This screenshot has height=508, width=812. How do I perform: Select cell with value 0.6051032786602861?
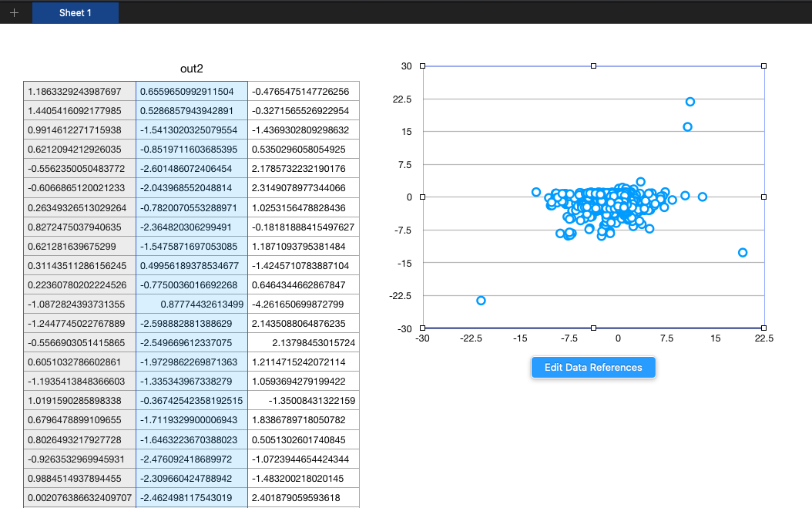click(x=80, y=362)
